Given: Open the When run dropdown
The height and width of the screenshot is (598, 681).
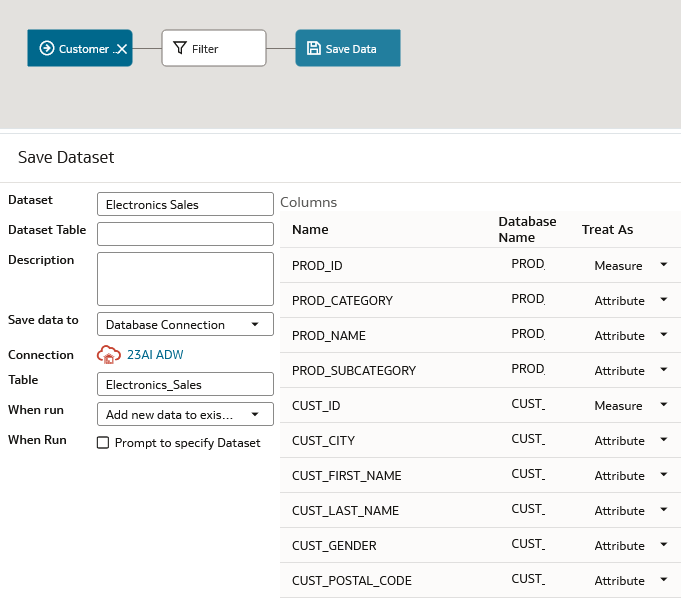Looking at the screenshot, I should coord(185,414).
